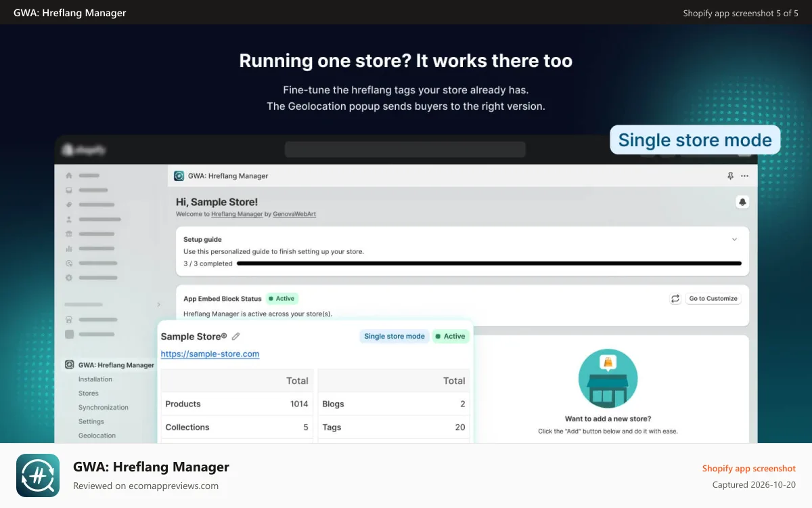812x508 pixels.
Task: Open the Installation sidebar page
Action: [x=95, y=379]
